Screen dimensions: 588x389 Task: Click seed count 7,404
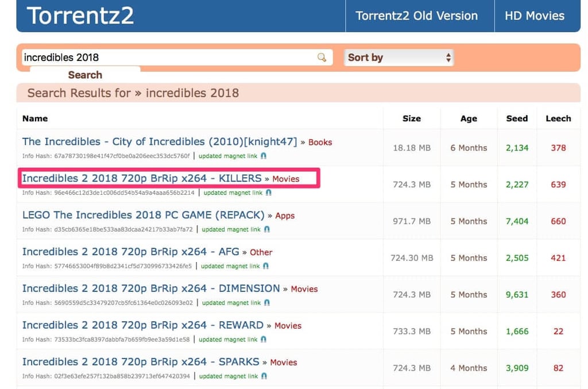click(x=517, y=221)
